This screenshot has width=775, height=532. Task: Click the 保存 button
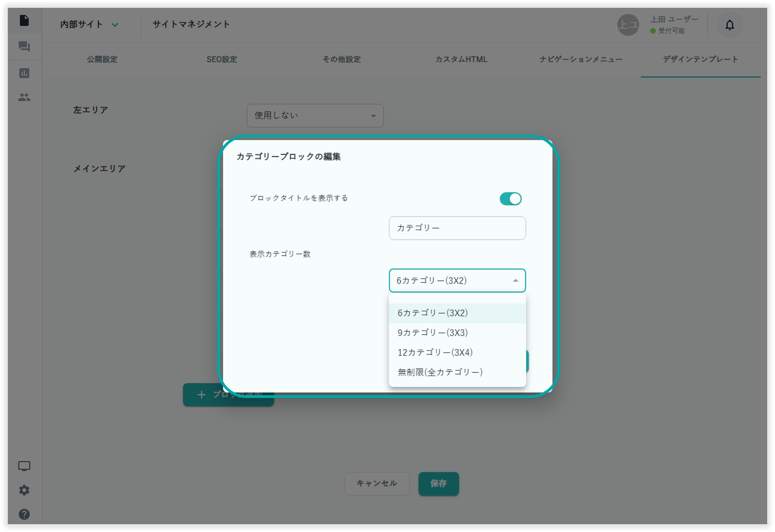pos(438,483)
